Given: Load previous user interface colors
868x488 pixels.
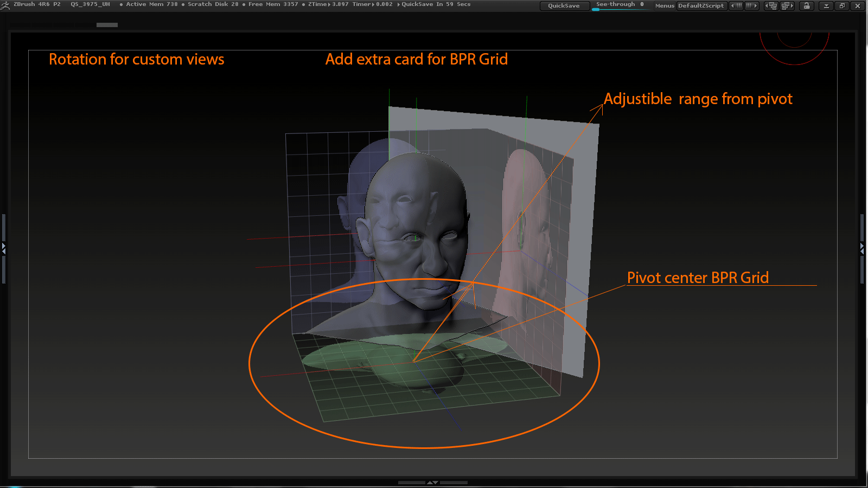Looking at the screenshot, I should [736, 6].
